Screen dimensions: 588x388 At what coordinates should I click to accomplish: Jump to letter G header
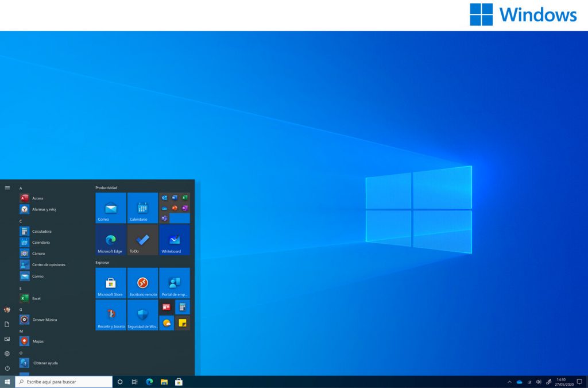click(x=21, y=310)
